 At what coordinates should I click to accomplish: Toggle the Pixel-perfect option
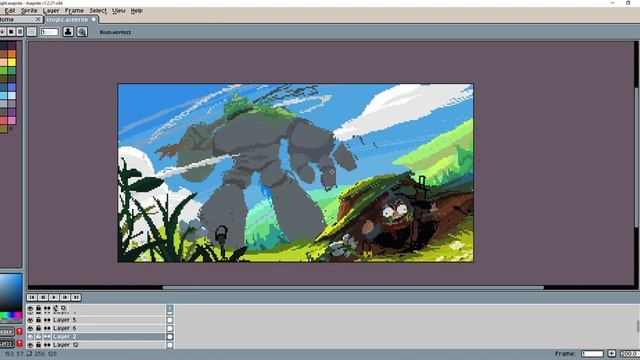point(115,32)
